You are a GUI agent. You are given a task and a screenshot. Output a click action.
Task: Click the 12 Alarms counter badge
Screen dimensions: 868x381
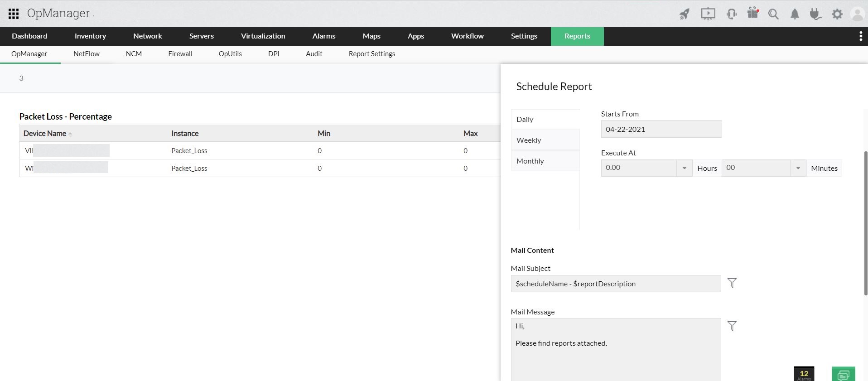tap(804, 374)
